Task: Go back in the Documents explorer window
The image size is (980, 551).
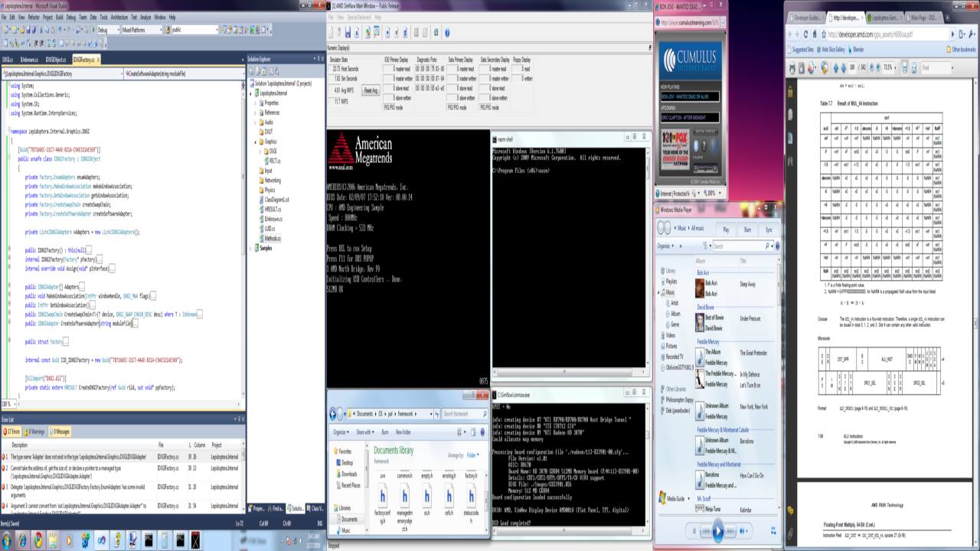Action: click(334, 414)
